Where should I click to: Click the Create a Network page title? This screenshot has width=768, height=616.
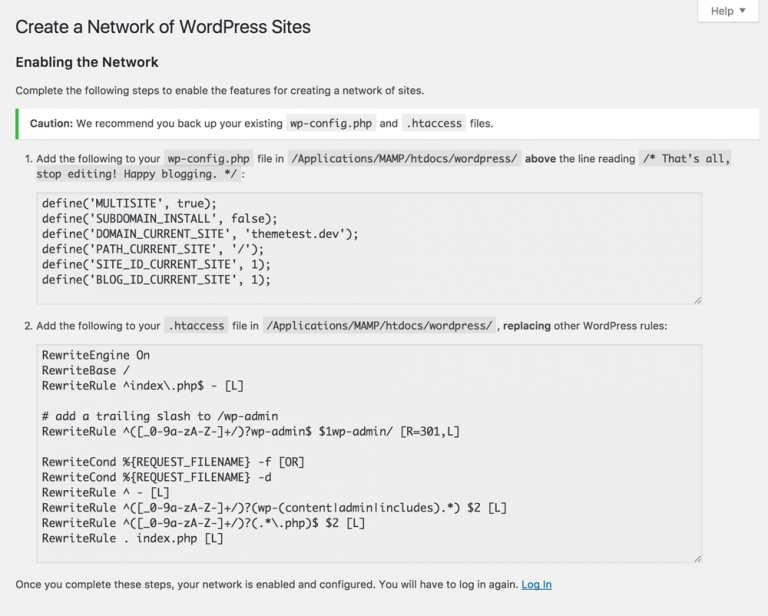click(163, 27)
